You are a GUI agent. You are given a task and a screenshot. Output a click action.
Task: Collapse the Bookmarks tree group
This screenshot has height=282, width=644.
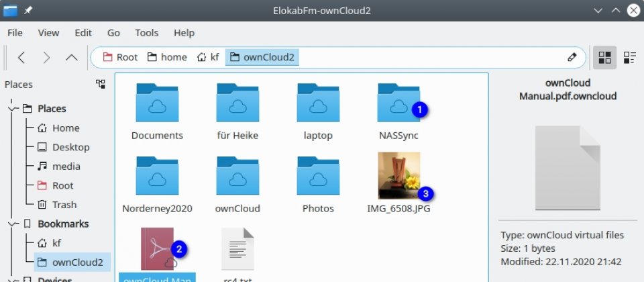coord(11,224)
